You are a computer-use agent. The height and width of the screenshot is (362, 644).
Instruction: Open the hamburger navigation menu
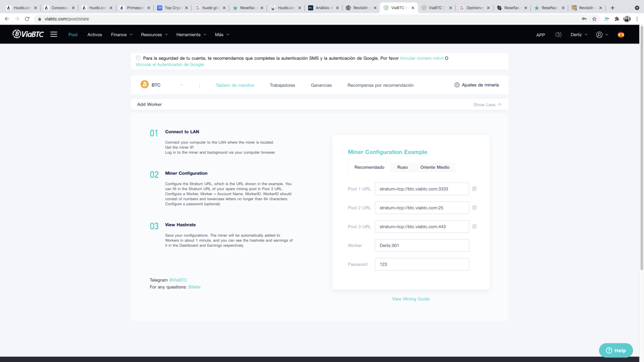click(54, 34)
